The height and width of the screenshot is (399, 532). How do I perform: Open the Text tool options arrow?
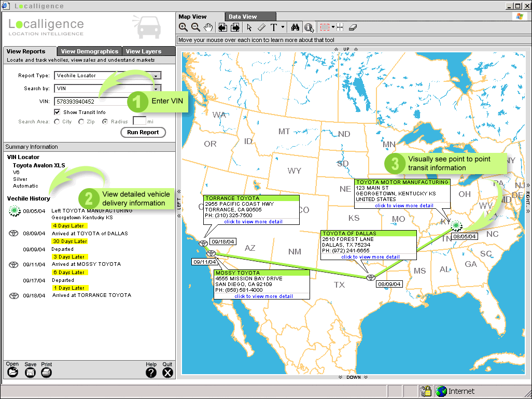[283, 27]
